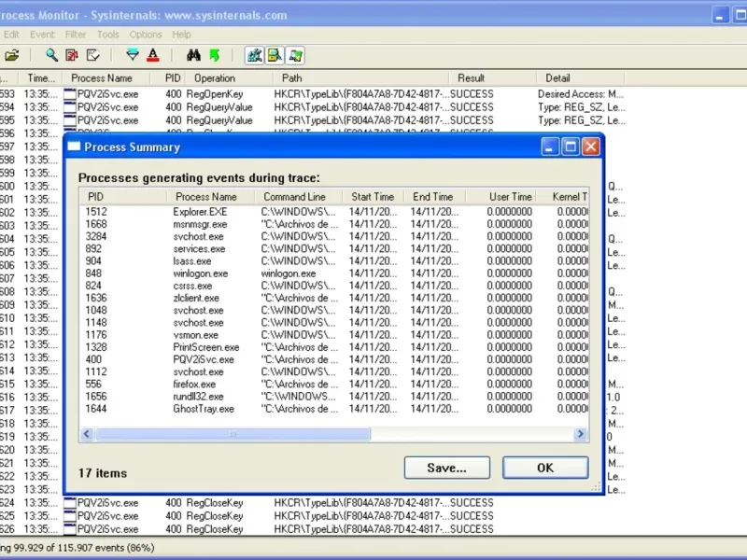747x560 pixels.
Task: Sort by the End Time column header
Action: pyautogui.click(x=434, y=197)
